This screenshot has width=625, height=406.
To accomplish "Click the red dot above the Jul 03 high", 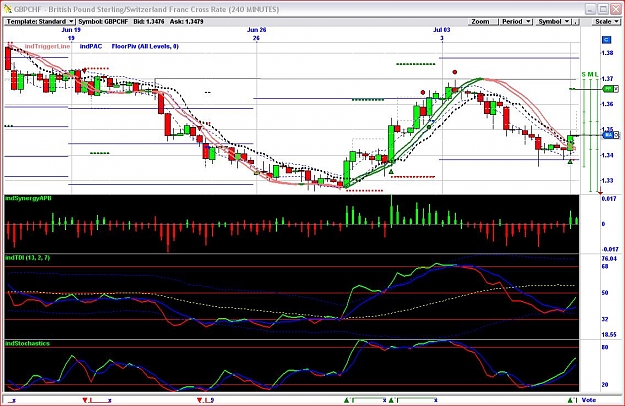I will tap(455, 72).
